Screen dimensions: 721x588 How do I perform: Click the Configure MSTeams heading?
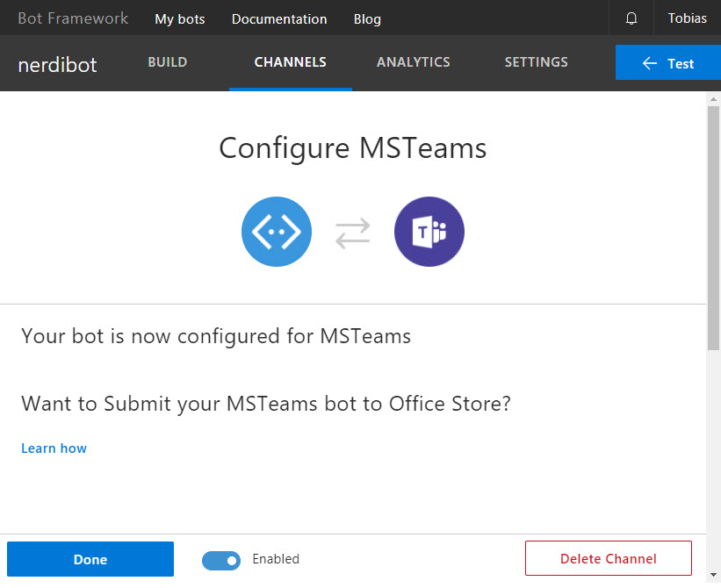pyautogui.click(x=353, y=148)
